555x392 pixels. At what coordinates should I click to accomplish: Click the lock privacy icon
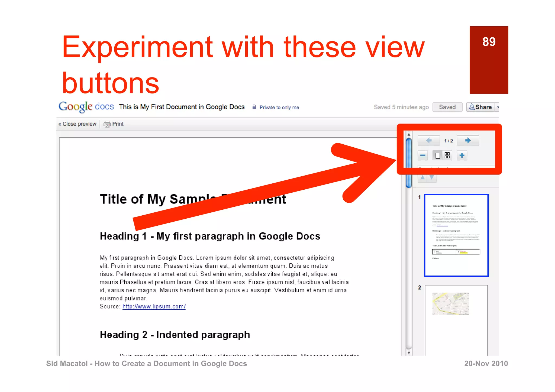254,107
